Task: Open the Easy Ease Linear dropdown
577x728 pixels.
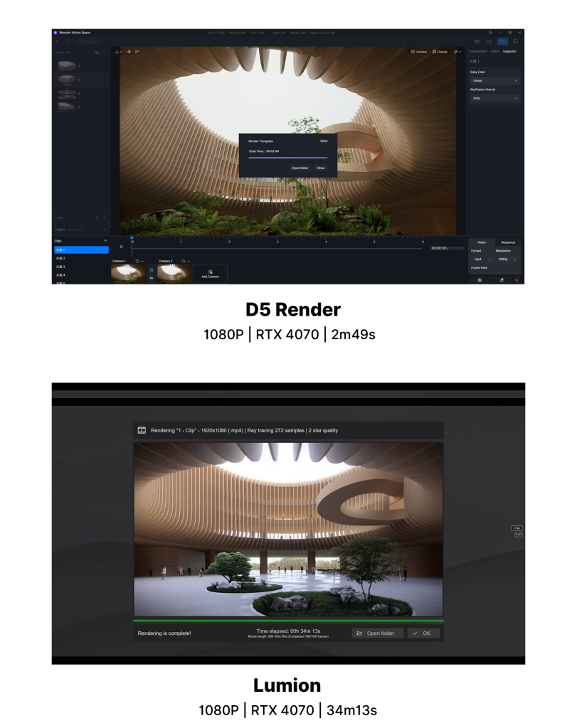Action: tap(494, 81)
